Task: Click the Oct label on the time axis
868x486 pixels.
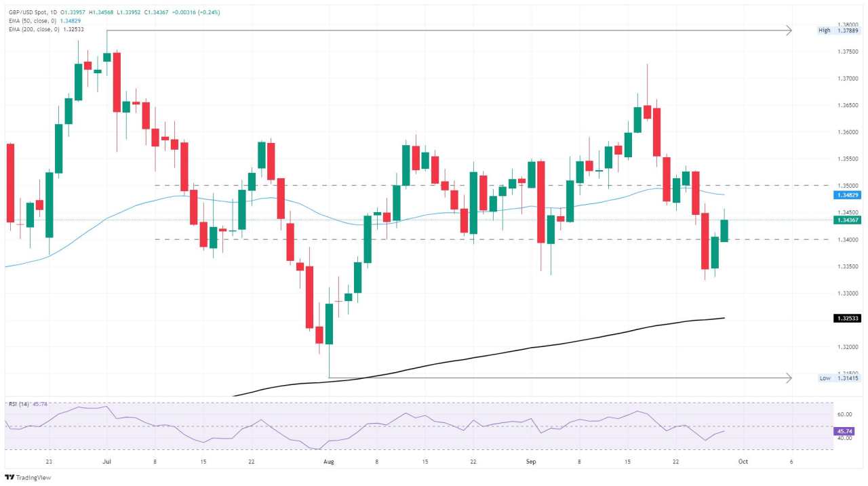Action: click(x=743, y=460)
